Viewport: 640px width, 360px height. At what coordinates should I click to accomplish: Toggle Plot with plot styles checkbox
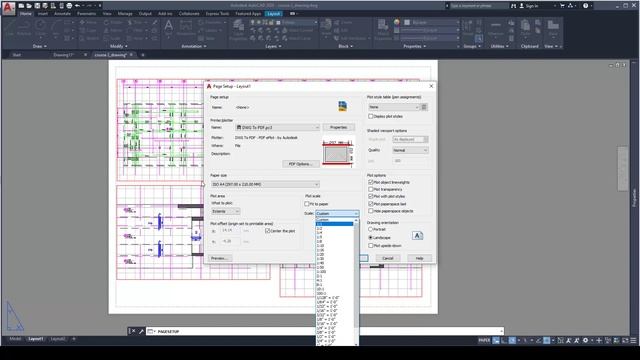[371, 196]
